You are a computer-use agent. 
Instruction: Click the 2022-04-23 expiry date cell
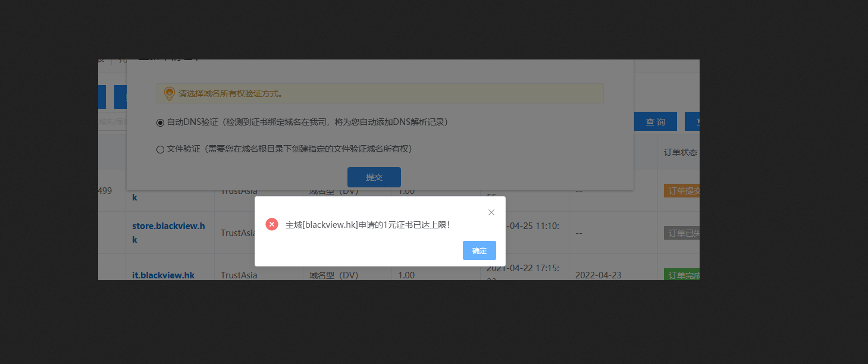point(598,275)
